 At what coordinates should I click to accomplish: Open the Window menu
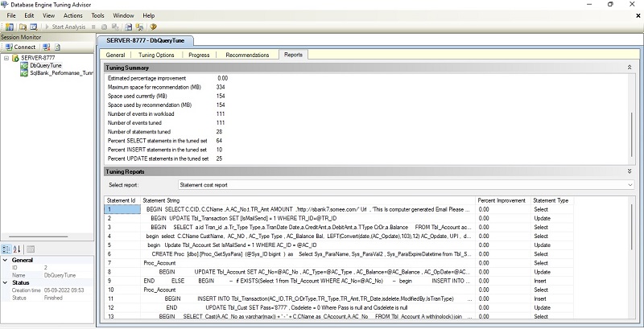point(123,15)
